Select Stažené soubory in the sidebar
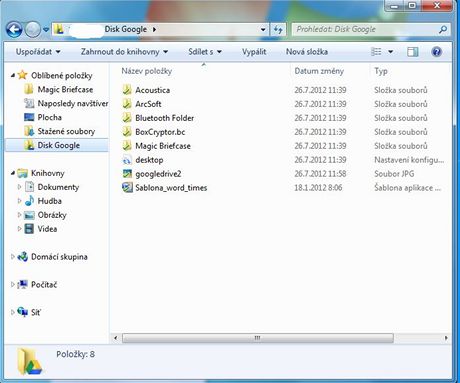 [60, 131]
